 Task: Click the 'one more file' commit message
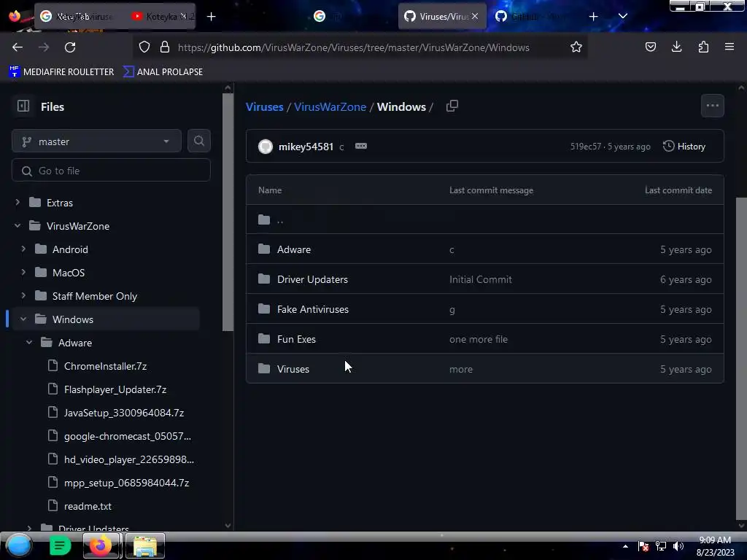point(479,340)
